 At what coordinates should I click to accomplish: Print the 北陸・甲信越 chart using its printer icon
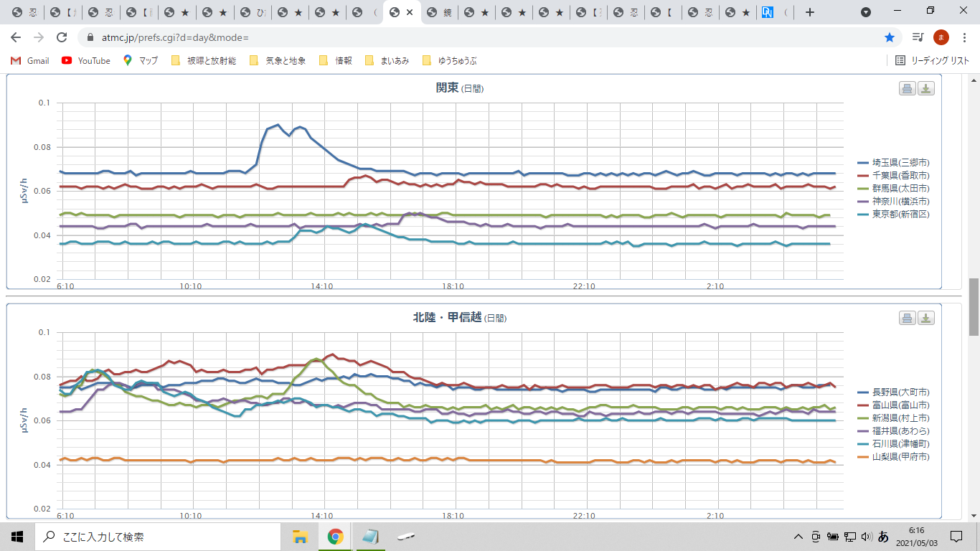908,318
